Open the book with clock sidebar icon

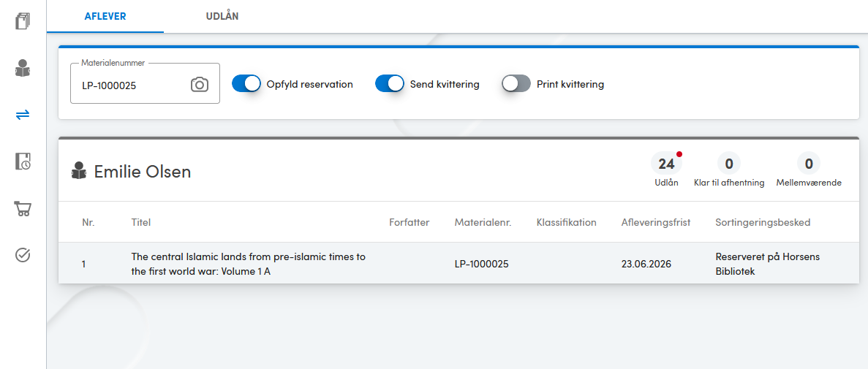tap(23, 161)
